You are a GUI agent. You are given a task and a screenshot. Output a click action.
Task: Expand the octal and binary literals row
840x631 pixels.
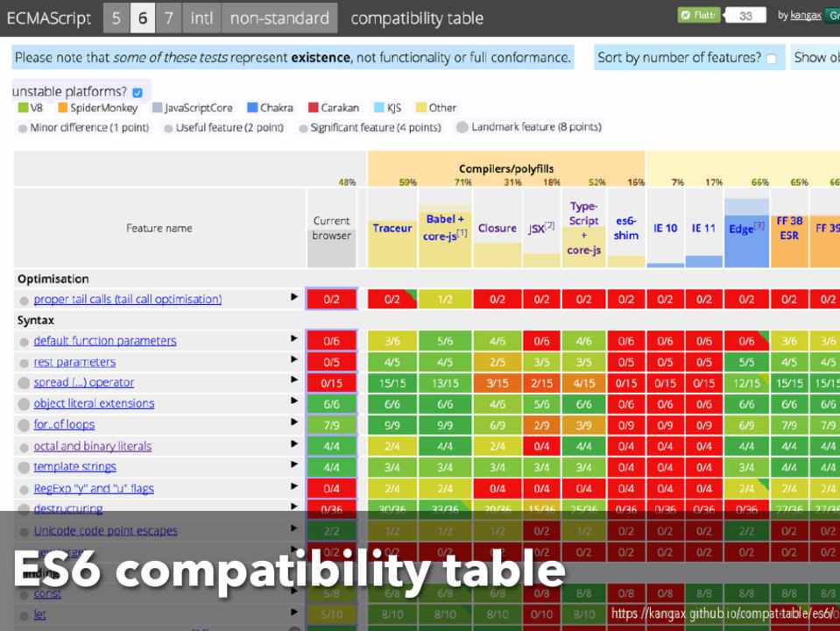(294, 445)
